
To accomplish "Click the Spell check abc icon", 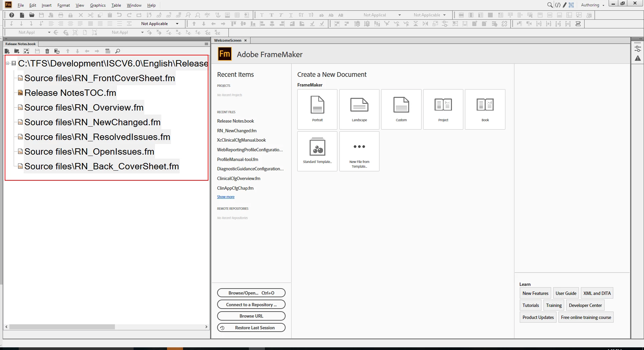I will pyautogui.click(x=207, y=15).
